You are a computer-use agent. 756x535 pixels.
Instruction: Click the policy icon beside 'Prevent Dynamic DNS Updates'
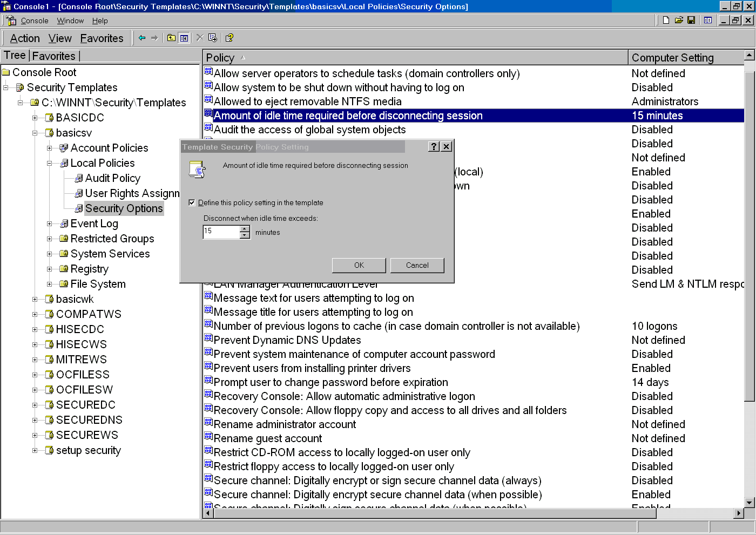click(x=208, y=338)
